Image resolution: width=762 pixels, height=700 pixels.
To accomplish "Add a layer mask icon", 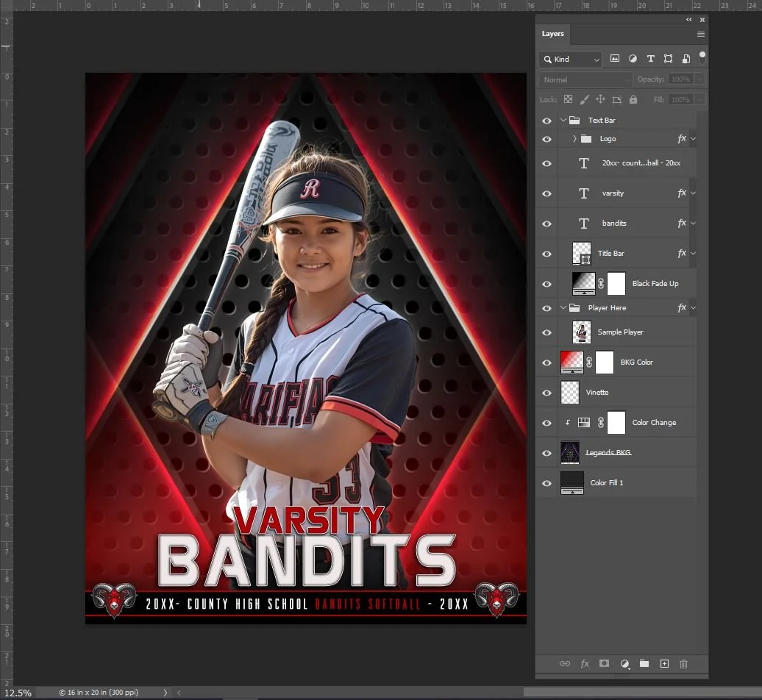I will point(604,663).
